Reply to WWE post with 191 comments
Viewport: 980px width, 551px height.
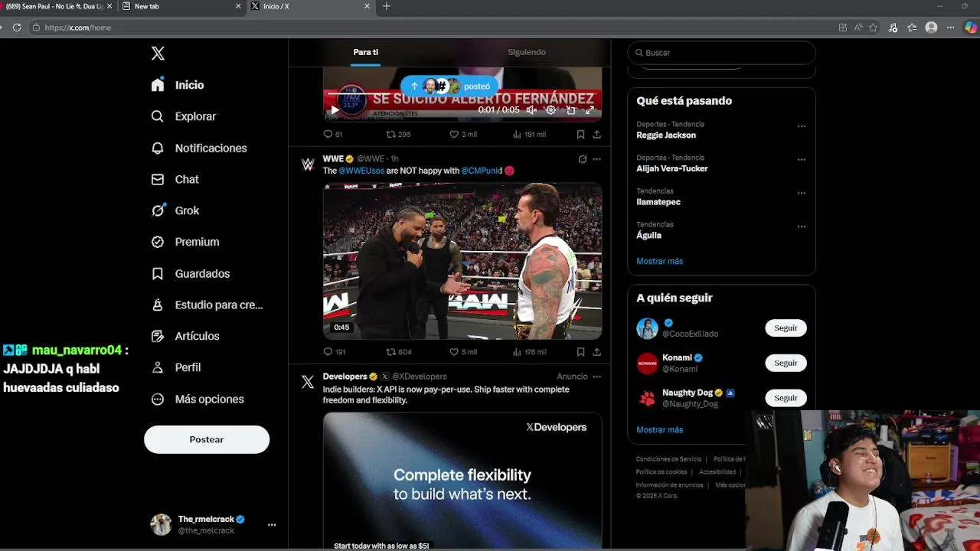[335, 352]
